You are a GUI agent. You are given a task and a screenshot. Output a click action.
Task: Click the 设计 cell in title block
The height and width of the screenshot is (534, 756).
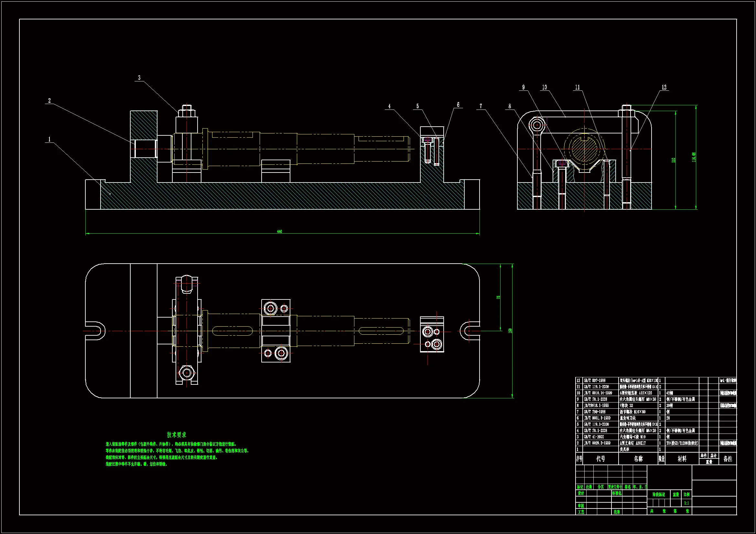coord(581,493)
